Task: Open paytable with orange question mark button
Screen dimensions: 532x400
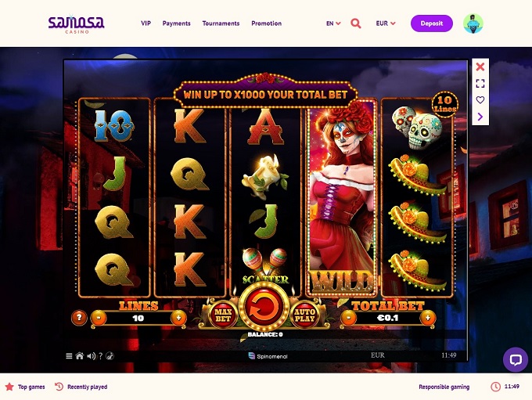Action: coord(79,318)
